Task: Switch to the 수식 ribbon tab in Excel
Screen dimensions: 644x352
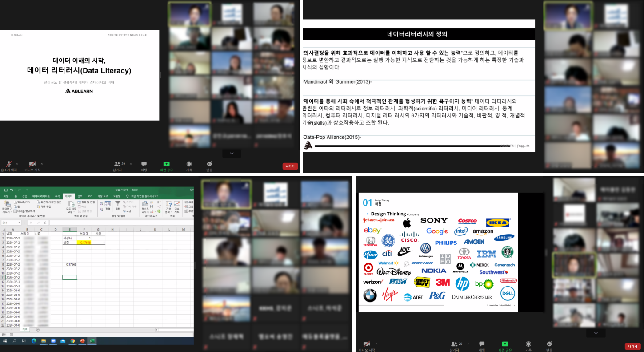Action: (57, 196)
